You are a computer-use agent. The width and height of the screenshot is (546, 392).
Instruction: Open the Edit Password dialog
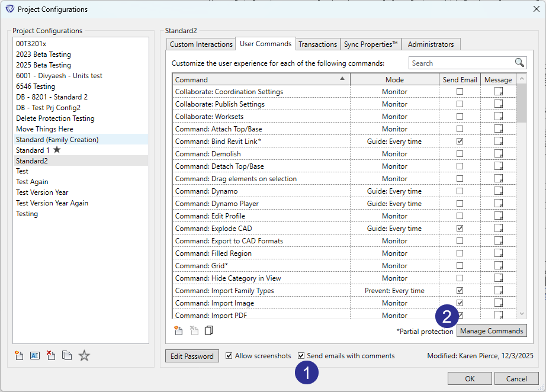tap(192, 356)
